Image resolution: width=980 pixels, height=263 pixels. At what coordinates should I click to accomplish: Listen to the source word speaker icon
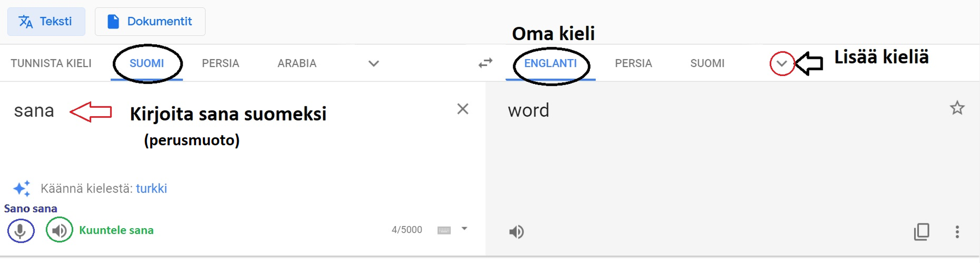coord(59,230)
